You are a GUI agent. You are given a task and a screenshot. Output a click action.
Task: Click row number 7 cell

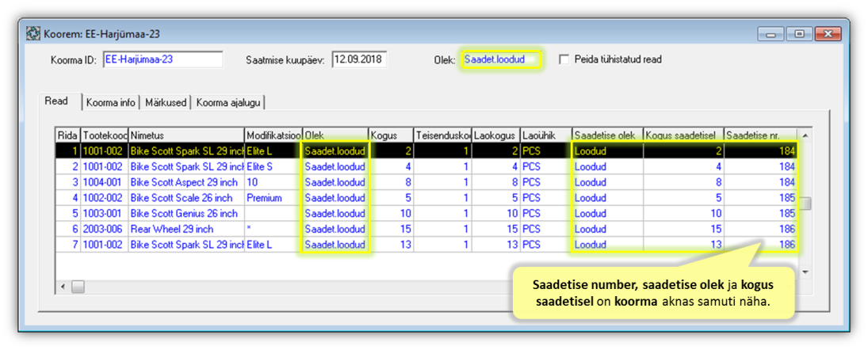tap(68, 245)
